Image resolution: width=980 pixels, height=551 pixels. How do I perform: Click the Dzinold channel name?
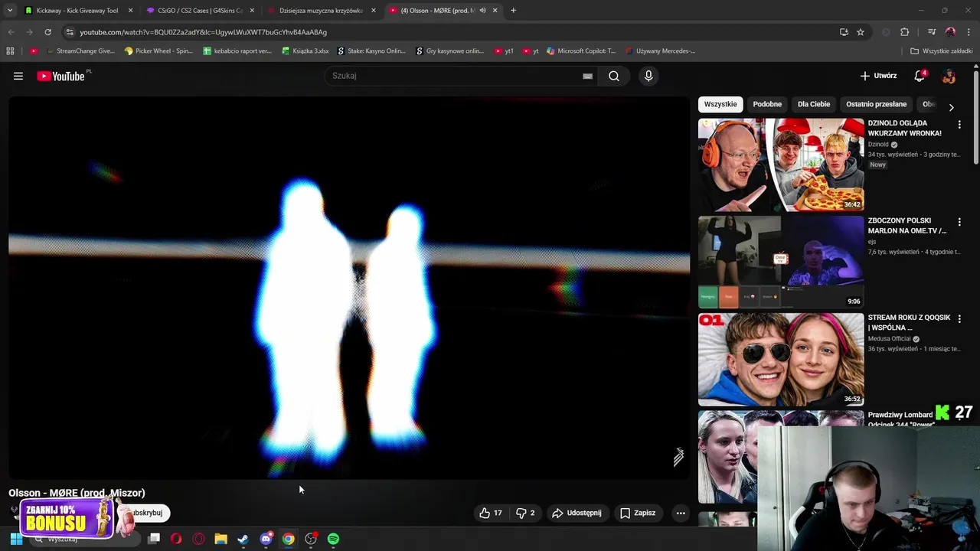pos(878,144)
